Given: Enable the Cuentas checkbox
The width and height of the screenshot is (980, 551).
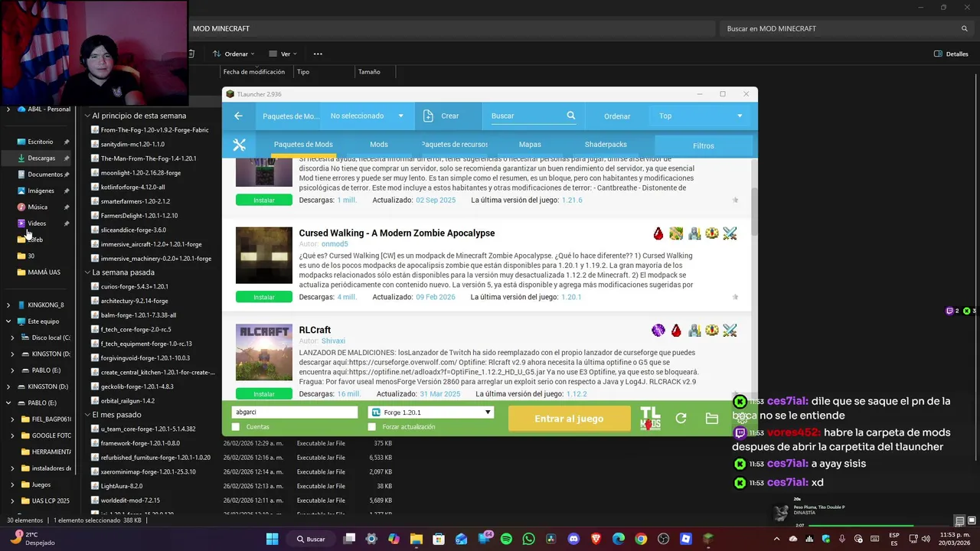Looking at the screenshot, I should [x=236, y=427].
